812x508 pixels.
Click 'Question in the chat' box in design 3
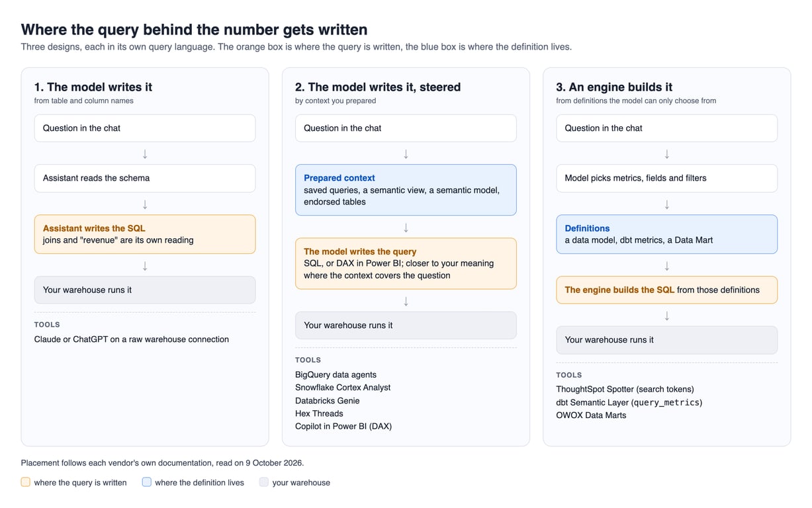(666, 128)
